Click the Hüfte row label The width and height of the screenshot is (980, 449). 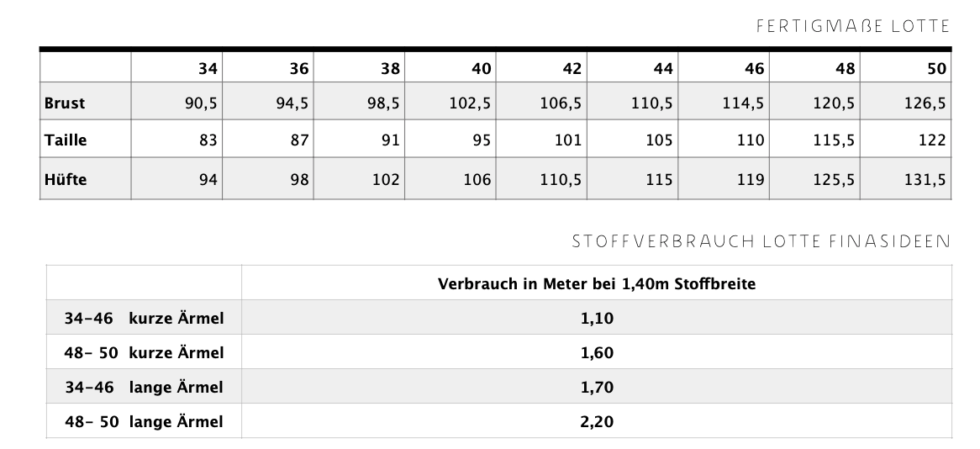pos(65,179)
